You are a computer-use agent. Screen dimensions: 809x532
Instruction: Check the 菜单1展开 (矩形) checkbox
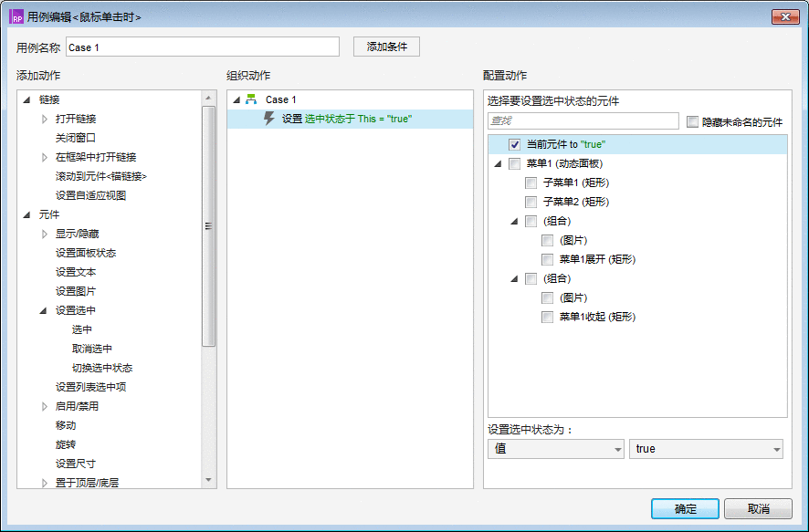[x=548, y=259]
